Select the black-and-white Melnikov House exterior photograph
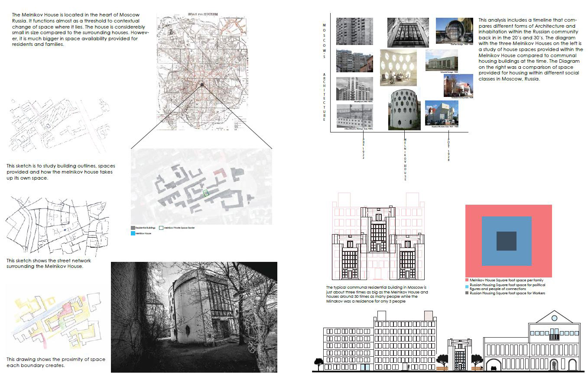The height and width of the screenshot is (377, 588). [194, 317]
